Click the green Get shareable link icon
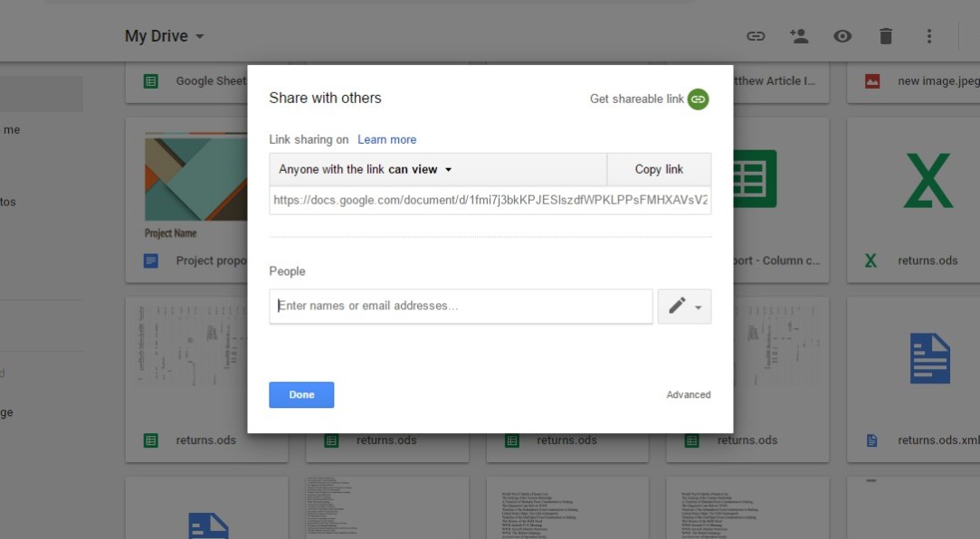Viewport: 980px width, 539px height. coord(698,99)
